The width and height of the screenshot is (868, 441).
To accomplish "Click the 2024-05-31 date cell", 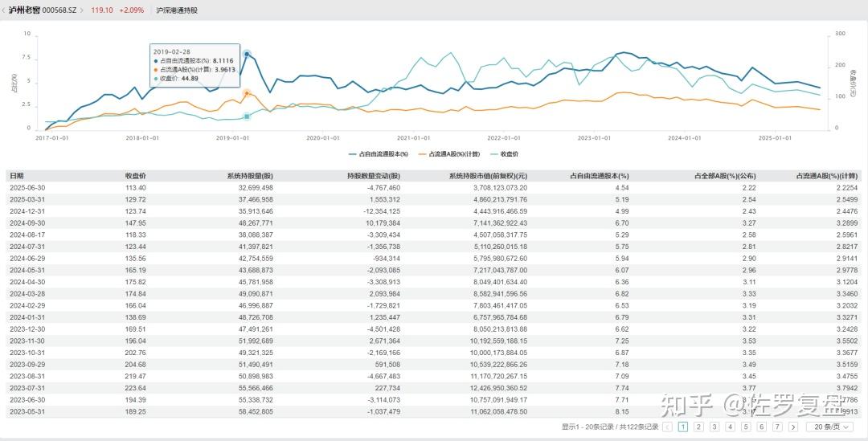I will tap(27, 270).
